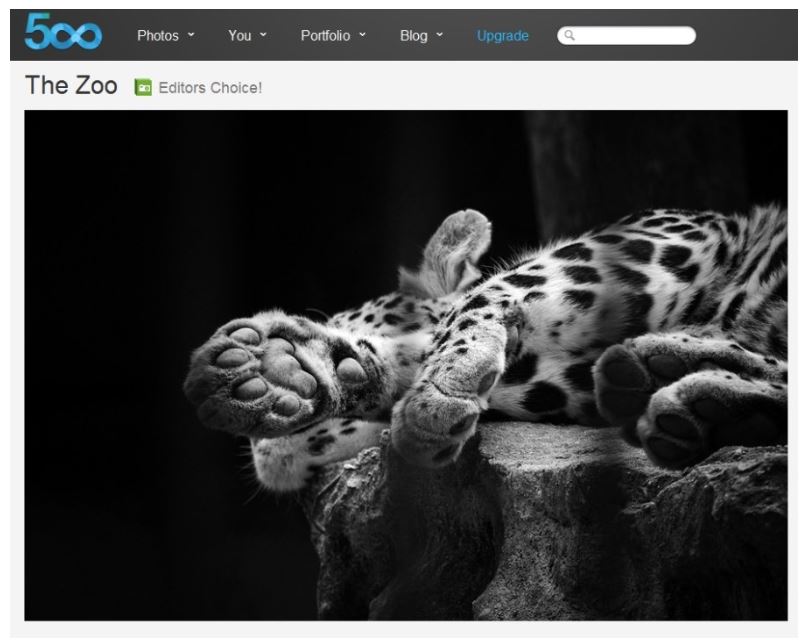This screenshot has width=800, height=641.
Task: Focus the search input field
Action: (x=627, y=35)
